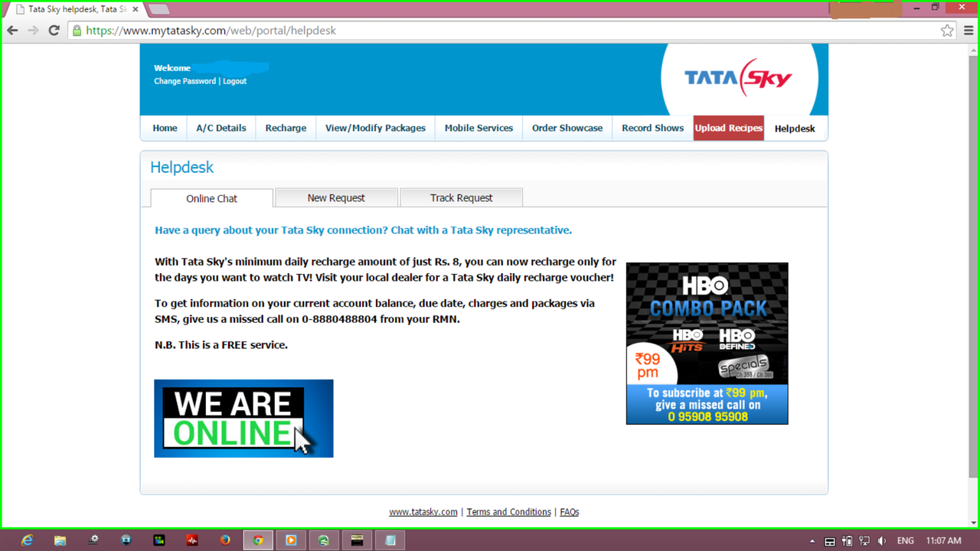Click the Logout link
This screenshot has width=980, height=551.
tap(234, 81)
